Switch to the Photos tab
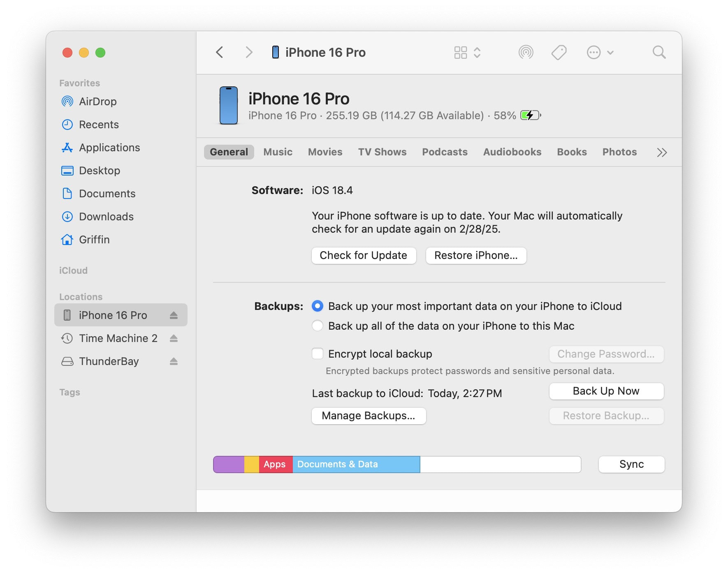This screenshot has width=728, height=573. coord(619,152)
